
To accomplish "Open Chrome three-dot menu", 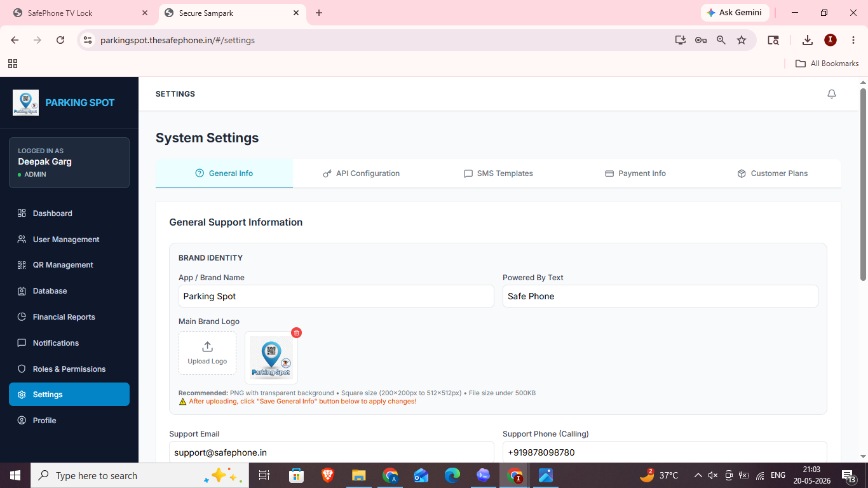I will [x=853, y=40].
